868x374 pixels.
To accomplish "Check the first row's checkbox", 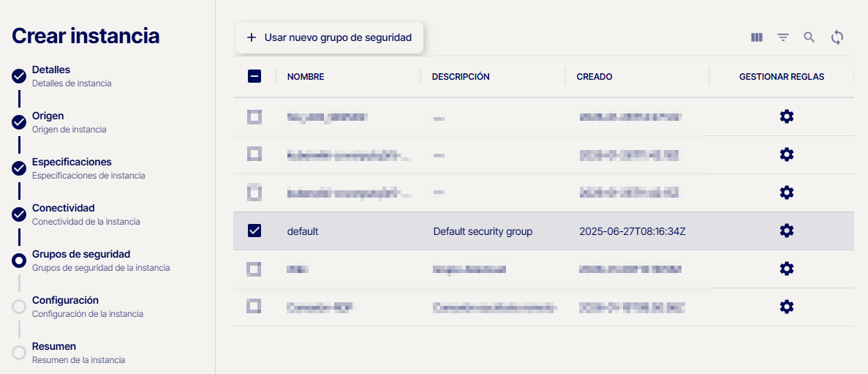I will coord(254,116).
